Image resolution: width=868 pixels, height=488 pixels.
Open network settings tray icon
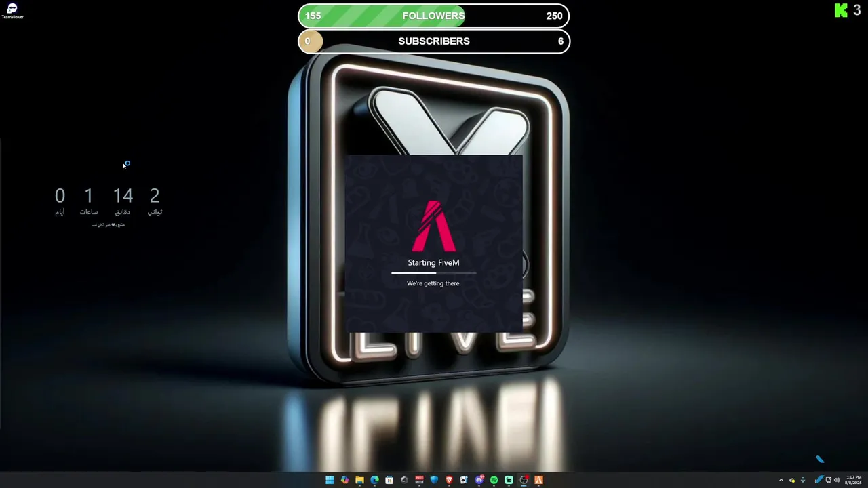(828, 480)
